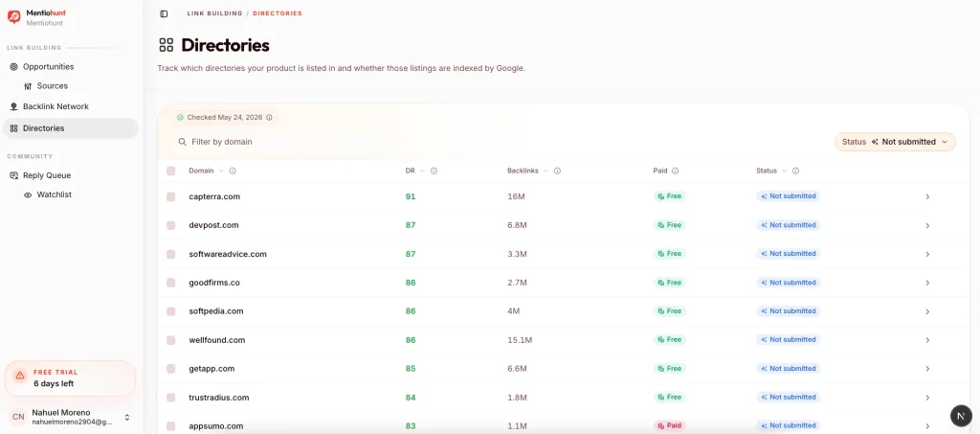Image resolution: width=980 pixels, height=434 pixels.
Task: Select all rows header checkbox
Action: click(x=170, y=171)
